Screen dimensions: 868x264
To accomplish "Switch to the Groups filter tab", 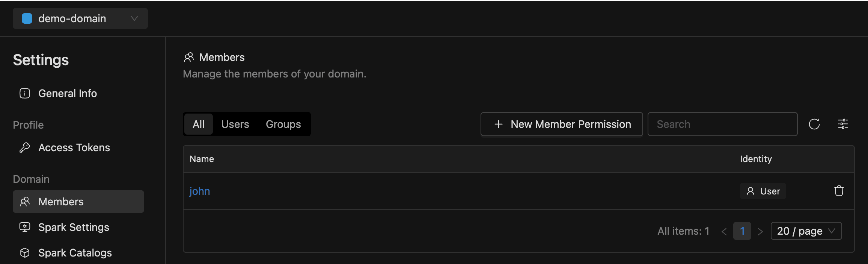I will [283, 124].
